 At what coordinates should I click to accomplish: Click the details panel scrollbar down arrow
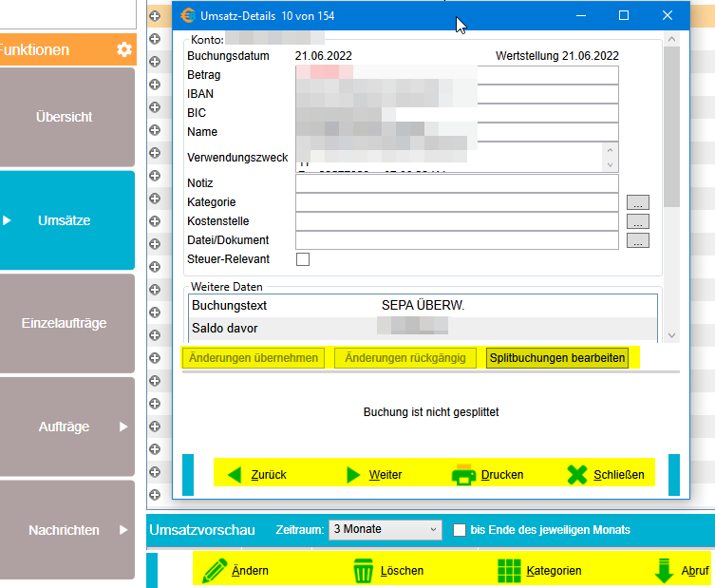(671, 335)
